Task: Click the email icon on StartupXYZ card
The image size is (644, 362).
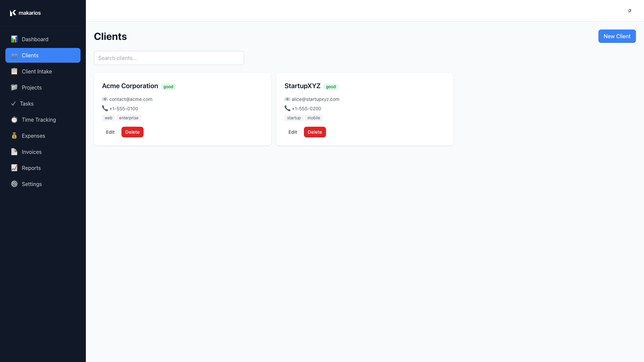Action: coord(287,99)
